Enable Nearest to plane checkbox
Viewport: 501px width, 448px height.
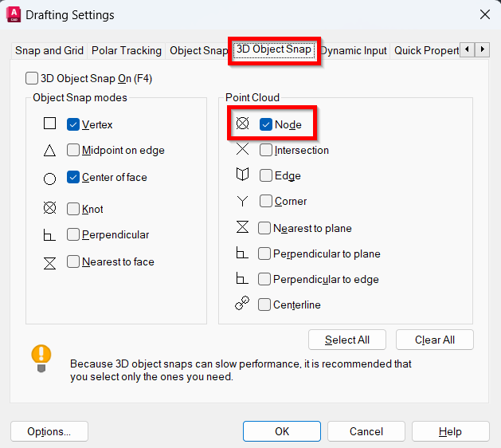click(264, 228)
